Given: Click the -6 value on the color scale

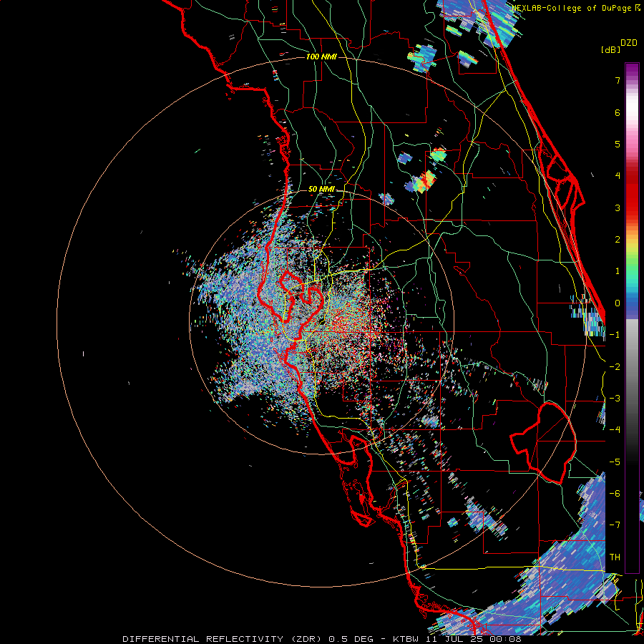Looking at the screenshot, I should pos(615,494).
